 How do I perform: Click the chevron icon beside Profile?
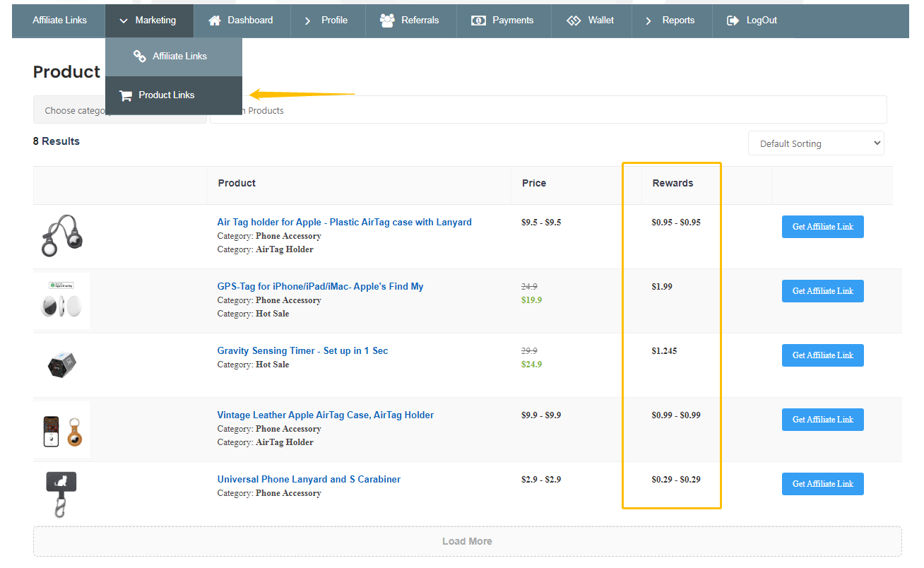307,20
